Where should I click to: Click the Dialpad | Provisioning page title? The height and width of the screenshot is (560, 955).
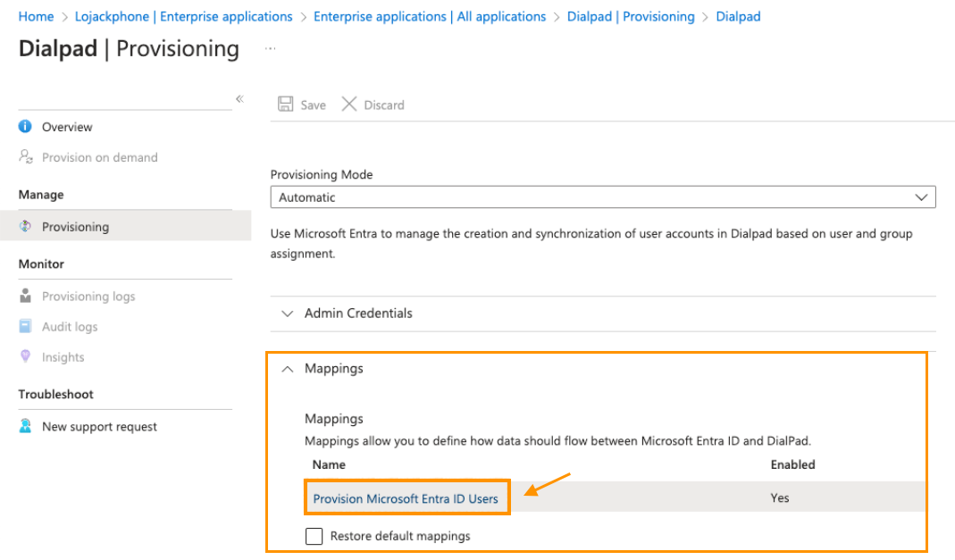point(129,49)
